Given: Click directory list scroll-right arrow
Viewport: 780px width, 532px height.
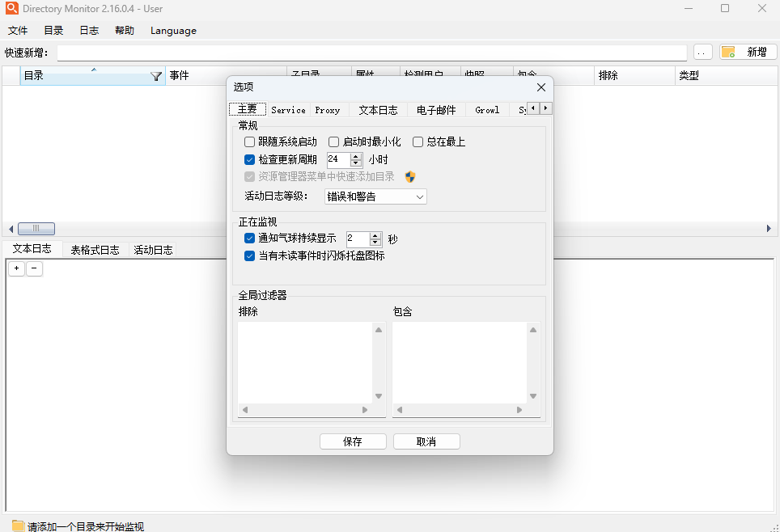Looking at the screenshot, I should (769, 229).
